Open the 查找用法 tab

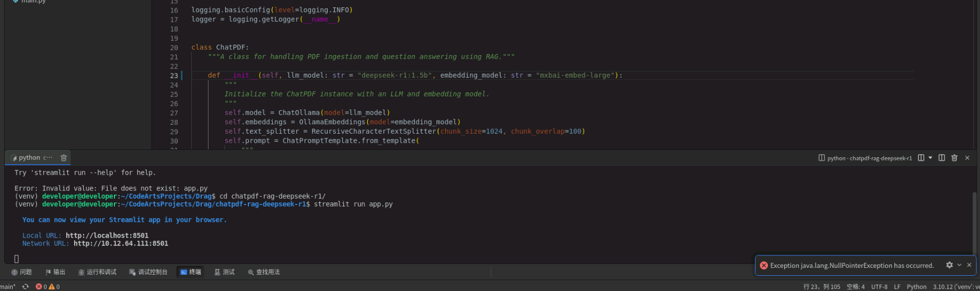[x=264, y=272]
